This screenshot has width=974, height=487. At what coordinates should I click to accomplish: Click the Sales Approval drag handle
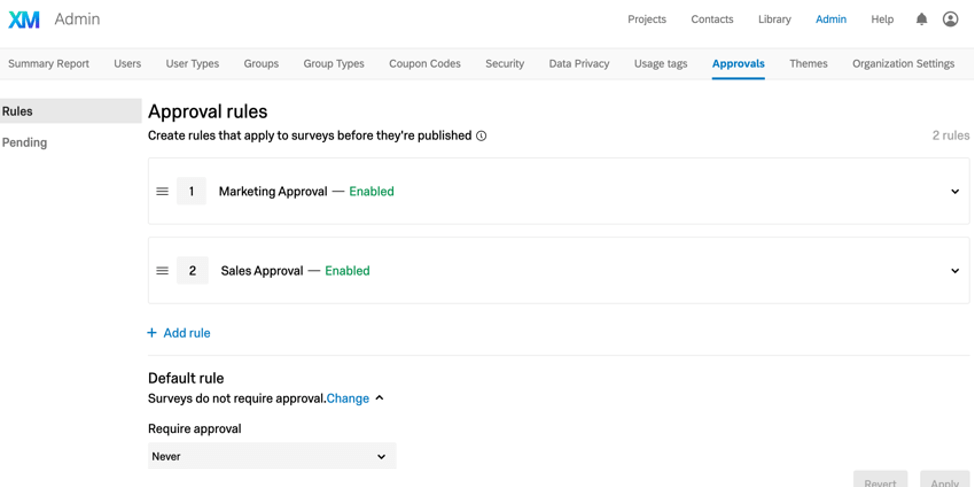tap(162, 271)
